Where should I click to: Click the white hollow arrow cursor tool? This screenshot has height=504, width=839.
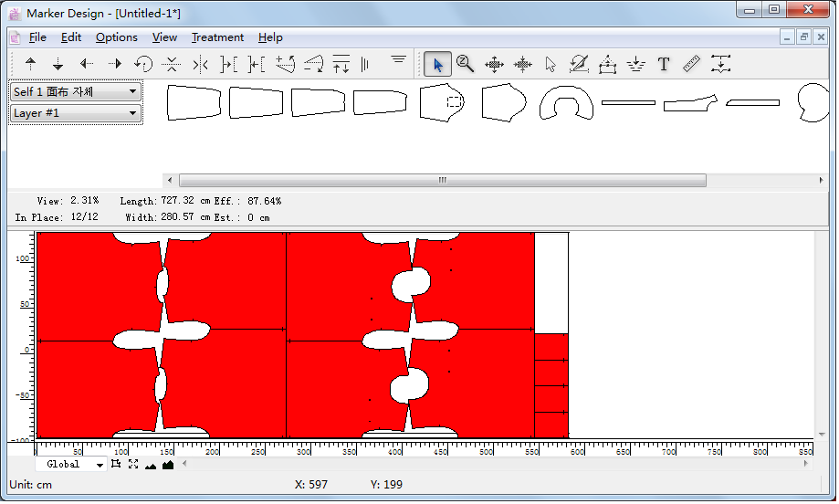551,64
